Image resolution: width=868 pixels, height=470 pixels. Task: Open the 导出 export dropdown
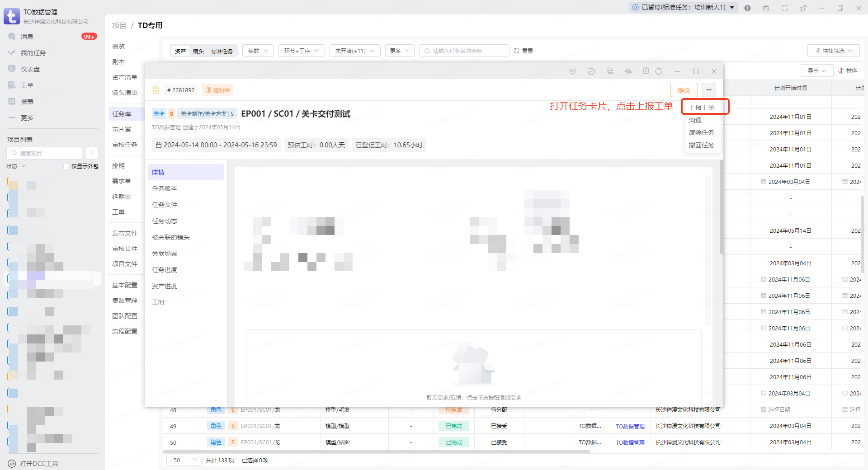[x=817, y=71]
